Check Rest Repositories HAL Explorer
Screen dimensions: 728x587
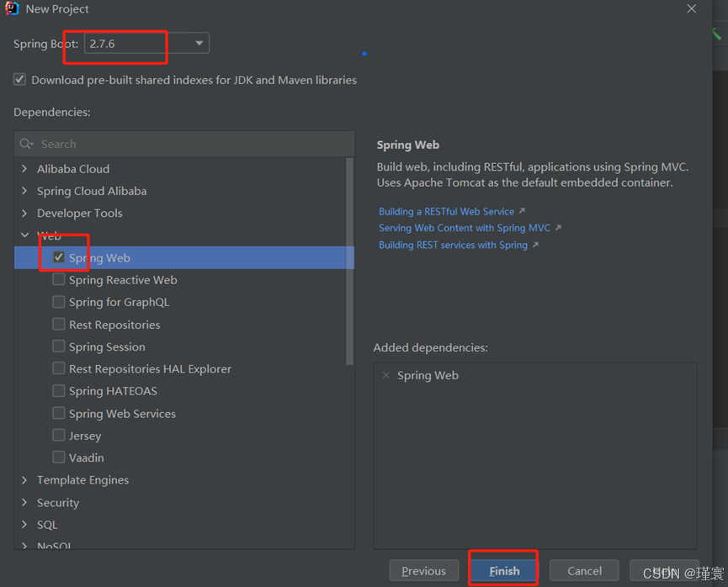tap(59, 368)
